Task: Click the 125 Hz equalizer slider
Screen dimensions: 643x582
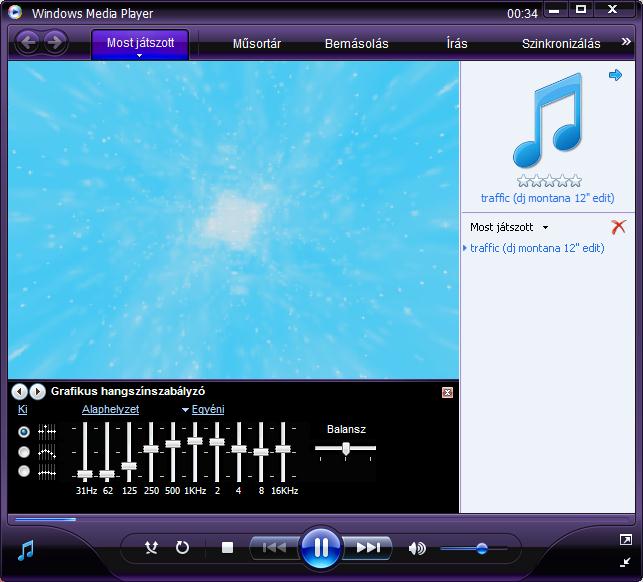Action: tap(129, 466)
